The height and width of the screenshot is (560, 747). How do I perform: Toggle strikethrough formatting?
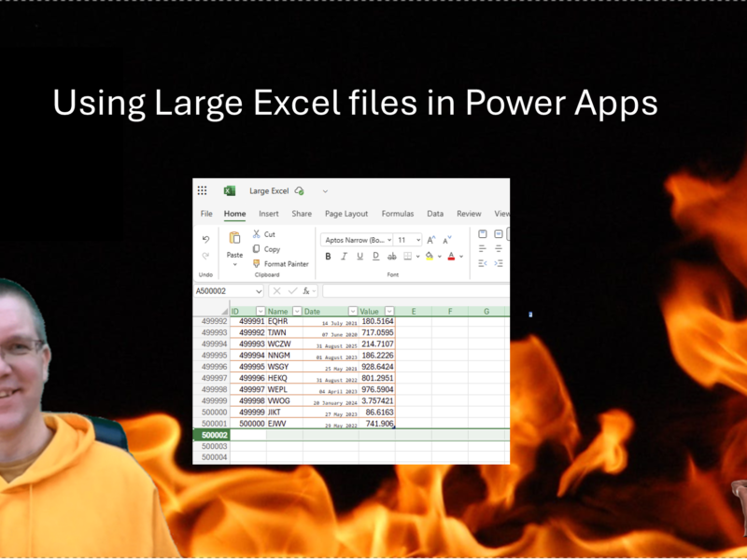pos(391,257)
